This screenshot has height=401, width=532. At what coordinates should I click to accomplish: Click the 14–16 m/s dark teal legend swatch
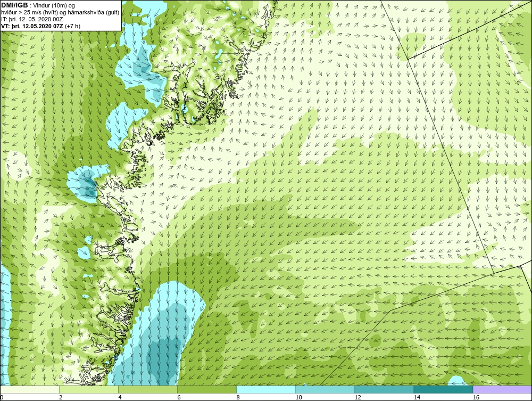click(443, 389)
